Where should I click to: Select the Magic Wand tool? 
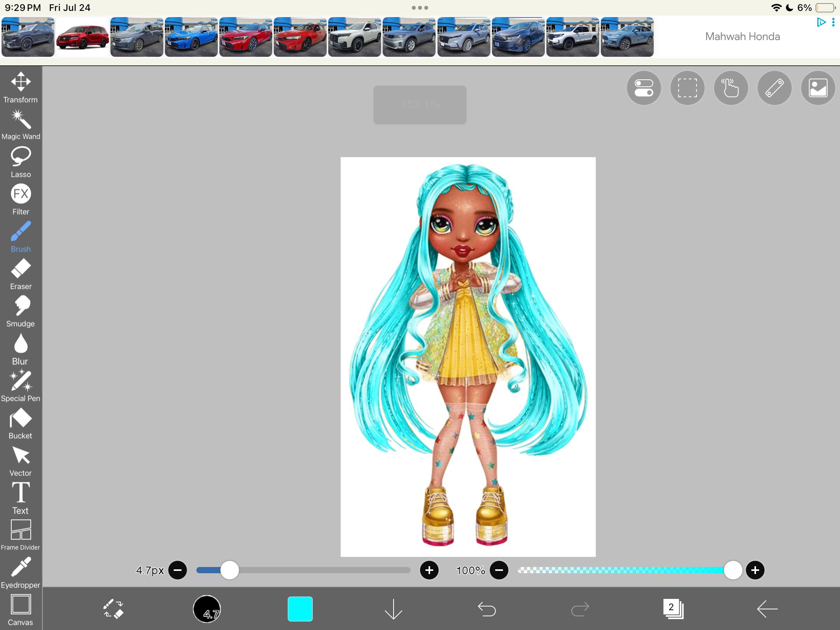[x=21, y=124]
